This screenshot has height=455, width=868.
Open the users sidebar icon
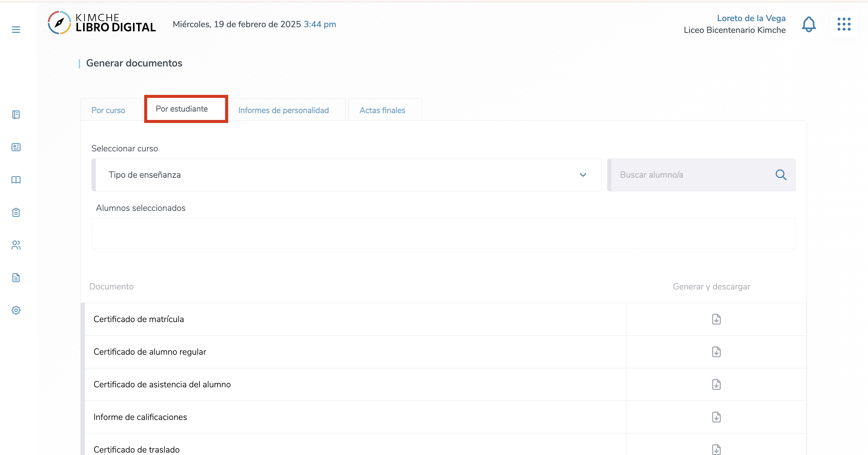tap(16, 245)
